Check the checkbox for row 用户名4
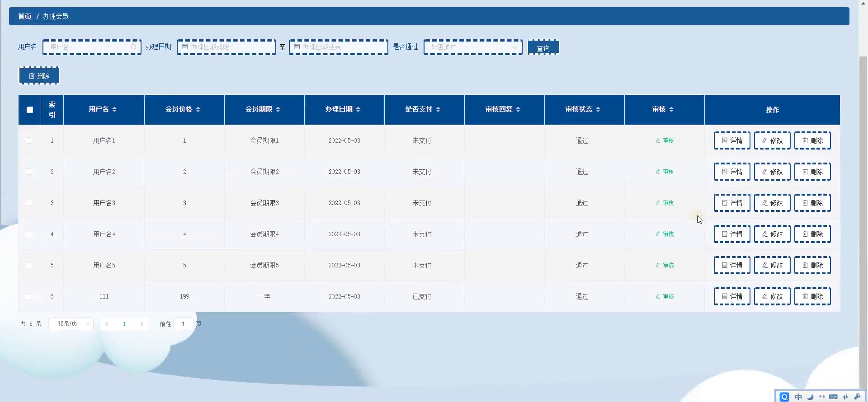 tap(29, 234)
